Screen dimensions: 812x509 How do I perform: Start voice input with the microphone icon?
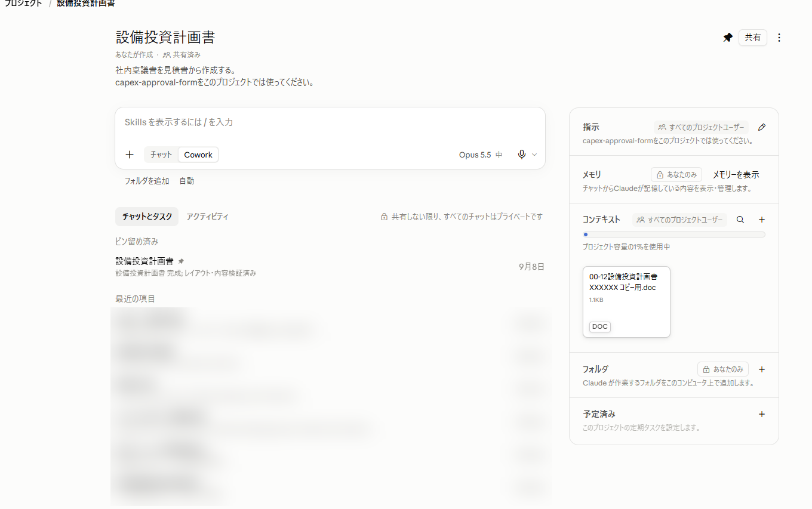(522, 155)
